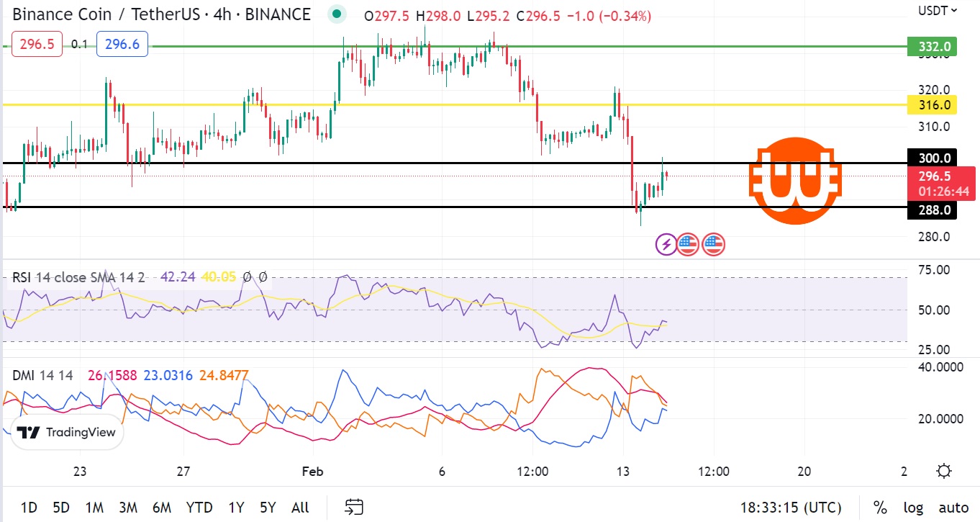Click the 50.00 RSI scale label
This screenshot has height=522, width=980.
point(934,310)
